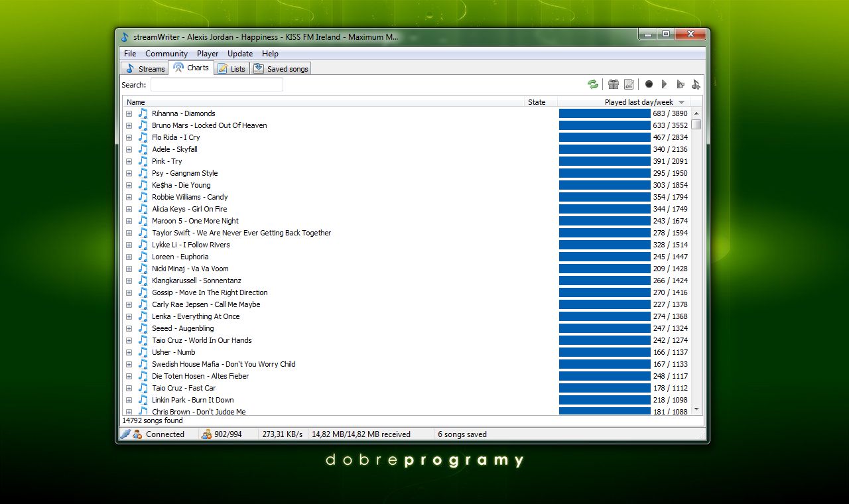
Task: Open the Help menu
Action: 270,54
